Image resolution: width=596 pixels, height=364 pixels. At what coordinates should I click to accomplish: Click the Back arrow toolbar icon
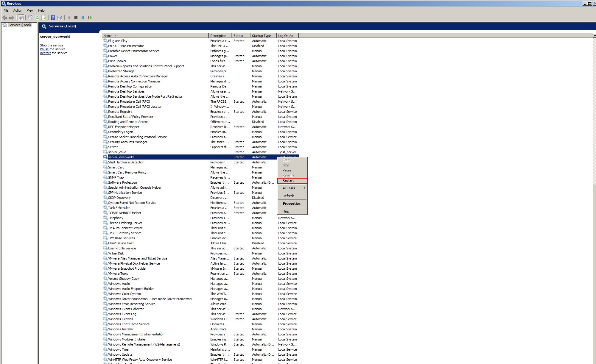pos(5,18)
